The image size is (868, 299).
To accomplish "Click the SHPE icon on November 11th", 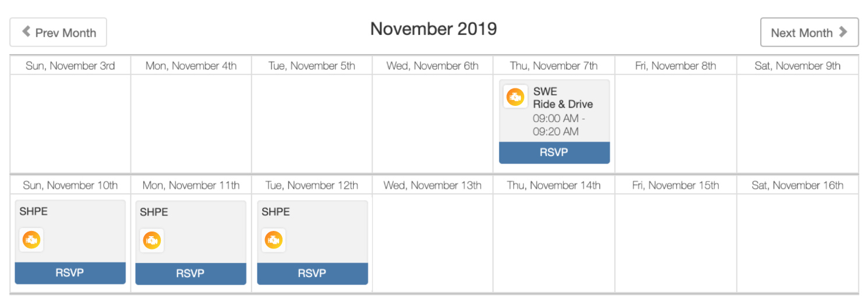I will 152,240.
